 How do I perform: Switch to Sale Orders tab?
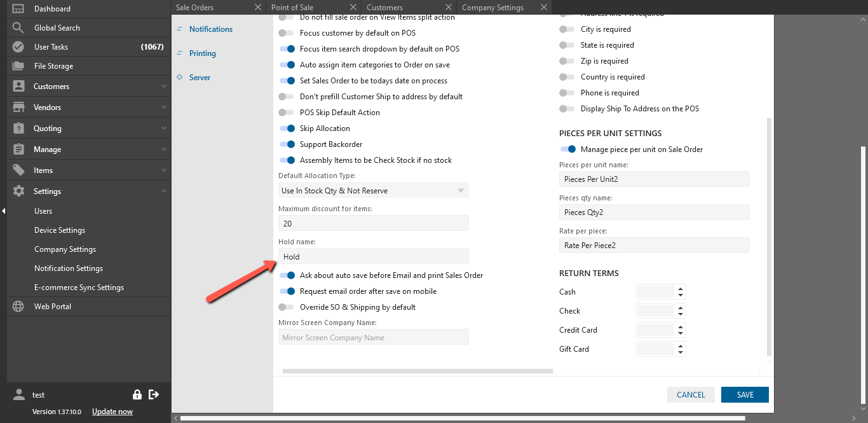coord(194,8)
